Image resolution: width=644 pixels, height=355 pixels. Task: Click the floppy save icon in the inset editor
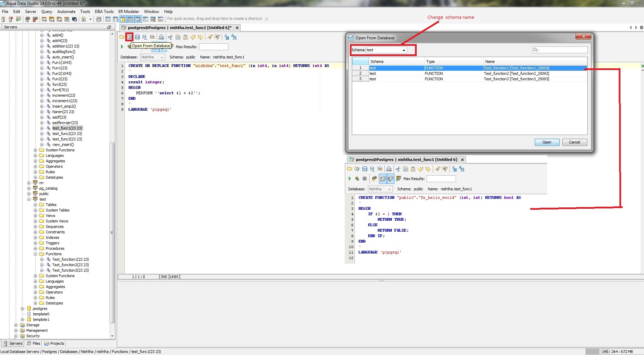365,169
